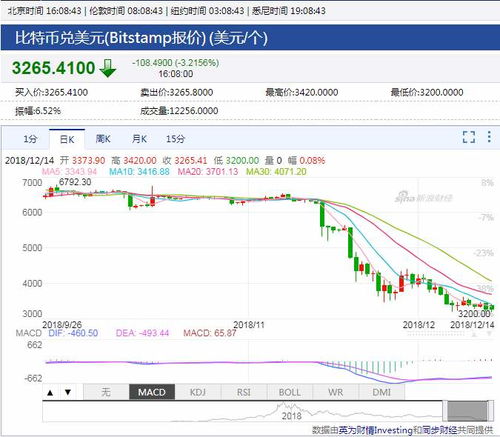The width and height of the screenshot is (500, 437).
Task: Click the 卖出价 3265.8000 value
Action: (x=176, y=92)
